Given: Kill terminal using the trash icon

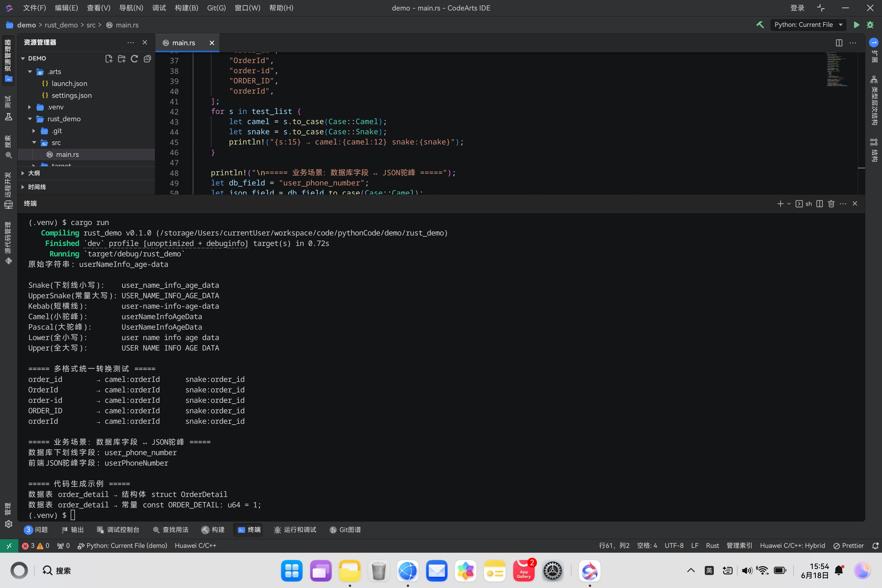Looking at the screenshot, I should (x=831, y=204).
